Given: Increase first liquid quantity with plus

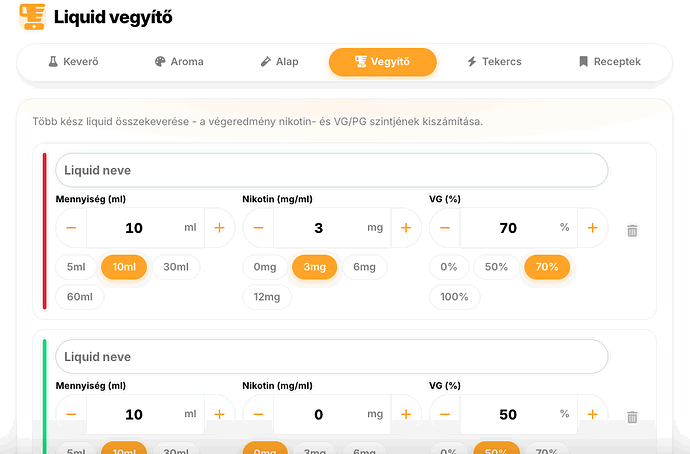Looking at the screenshot, I should click(x=219, y=228).
